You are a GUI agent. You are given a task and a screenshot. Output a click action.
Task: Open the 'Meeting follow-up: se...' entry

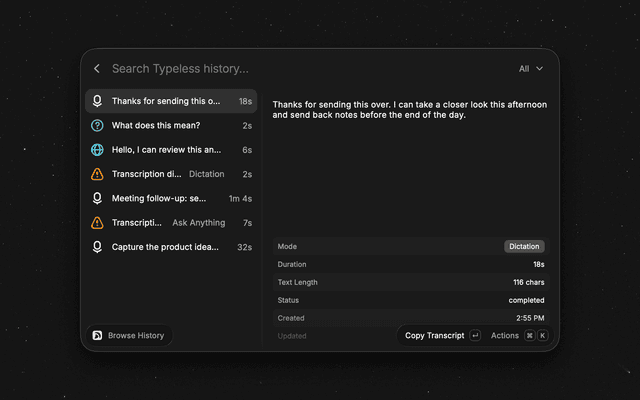(171, 198)
